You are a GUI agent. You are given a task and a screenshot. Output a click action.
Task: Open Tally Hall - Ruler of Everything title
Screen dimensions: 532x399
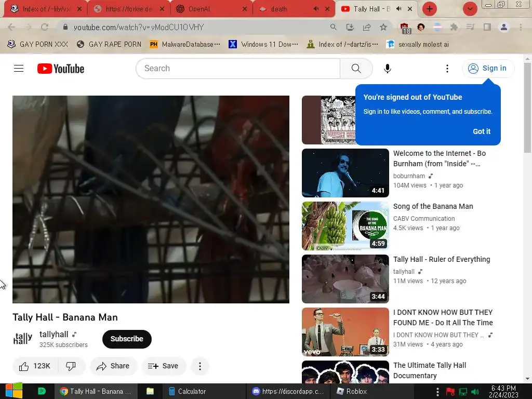coord(442,259)
